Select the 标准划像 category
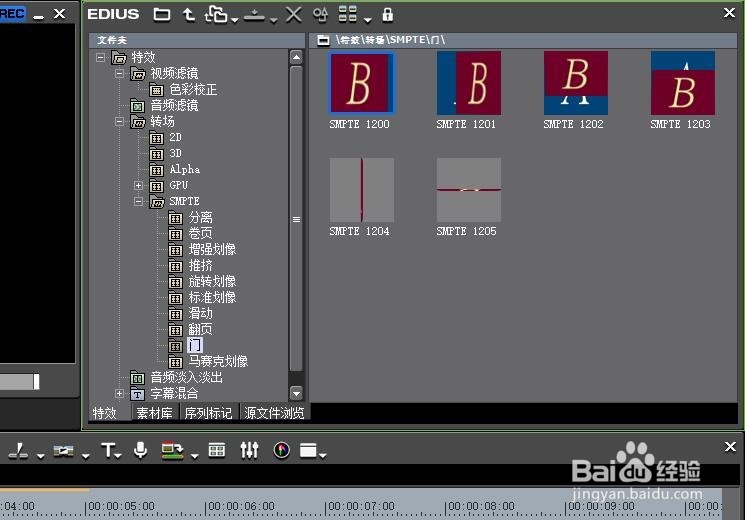Screen dimensions: 745x520 (x=212, y=297)
